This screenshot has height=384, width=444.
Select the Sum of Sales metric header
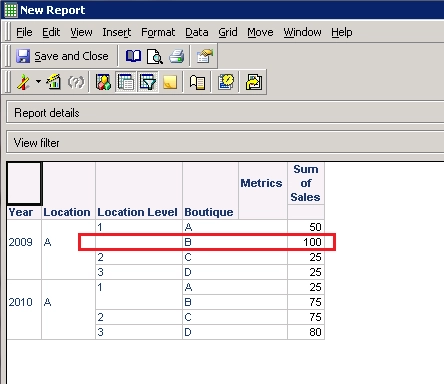point(306,183)
